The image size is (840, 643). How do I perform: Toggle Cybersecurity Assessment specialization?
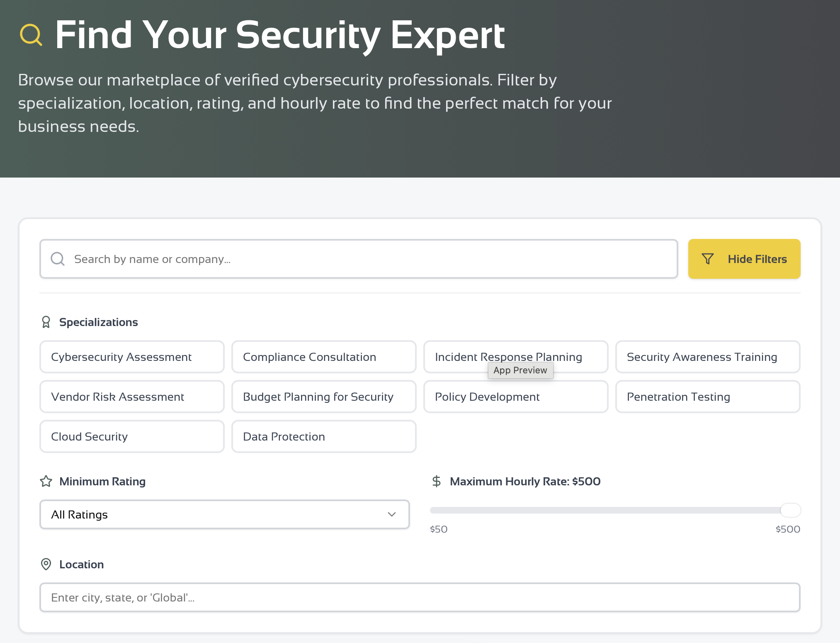pyautogui.click(x=132, y=357)
